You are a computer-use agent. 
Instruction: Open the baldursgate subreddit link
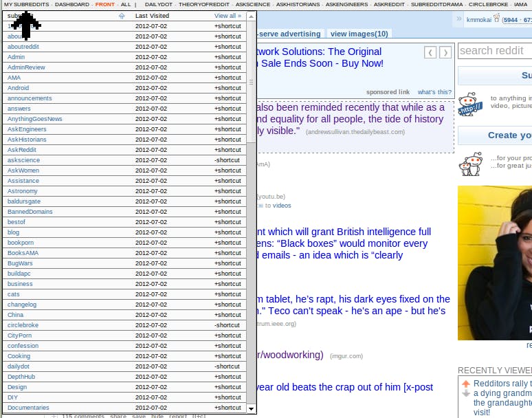tap(24, 201)
